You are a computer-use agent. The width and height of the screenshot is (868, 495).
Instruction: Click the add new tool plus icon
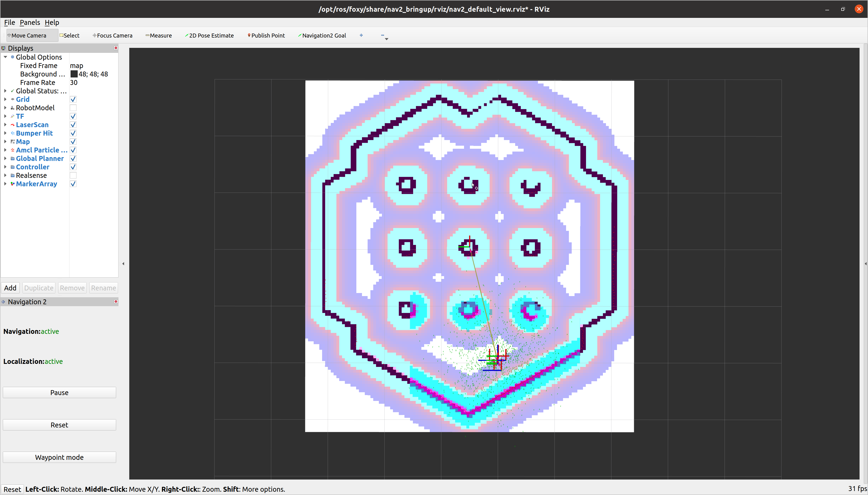point(361,35)
